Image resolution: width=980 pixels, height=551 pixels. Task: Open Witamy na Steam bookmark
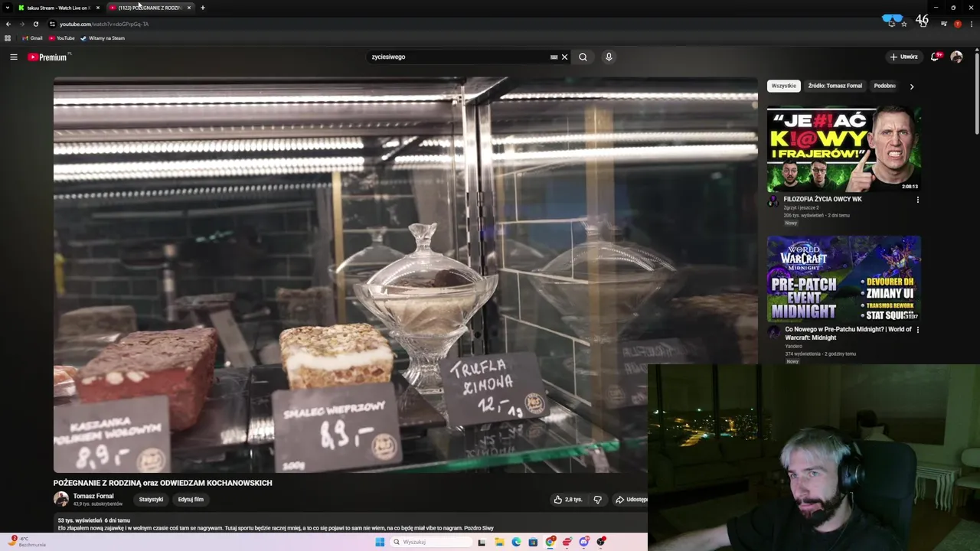103,38
